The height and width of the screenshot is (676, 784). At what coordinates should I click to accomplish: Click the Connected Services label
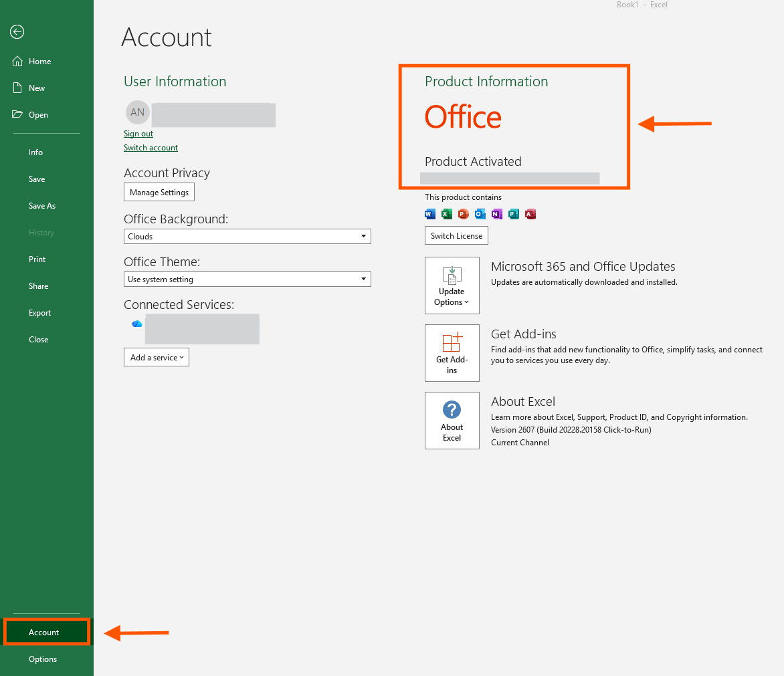pyautogui.click(x=179, y=305)
